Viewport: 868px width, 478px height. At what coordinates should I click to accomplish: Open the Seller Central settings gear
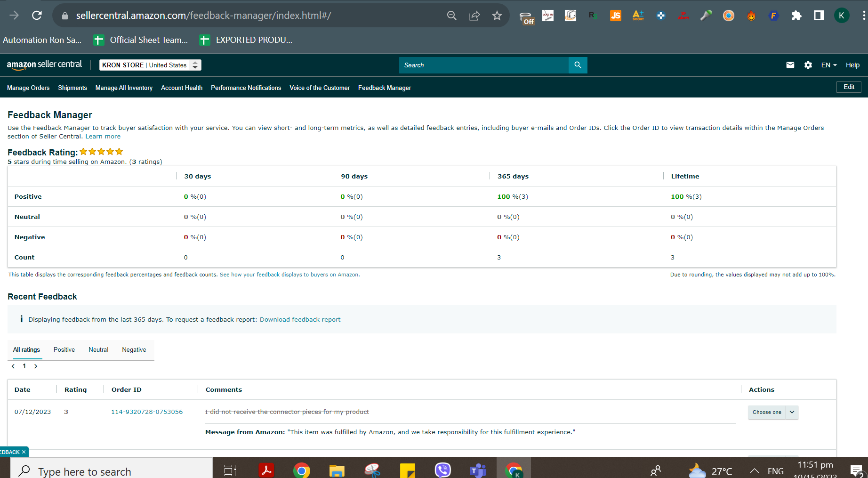click(x=808, y=65)
